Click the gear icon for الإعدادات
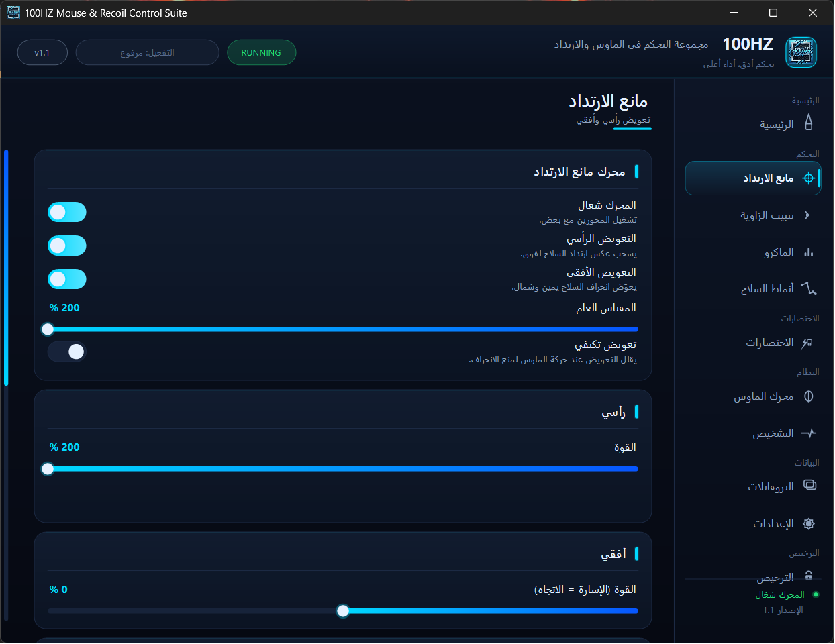The height and width of the screenshot is (644, 835). point(809,524)
